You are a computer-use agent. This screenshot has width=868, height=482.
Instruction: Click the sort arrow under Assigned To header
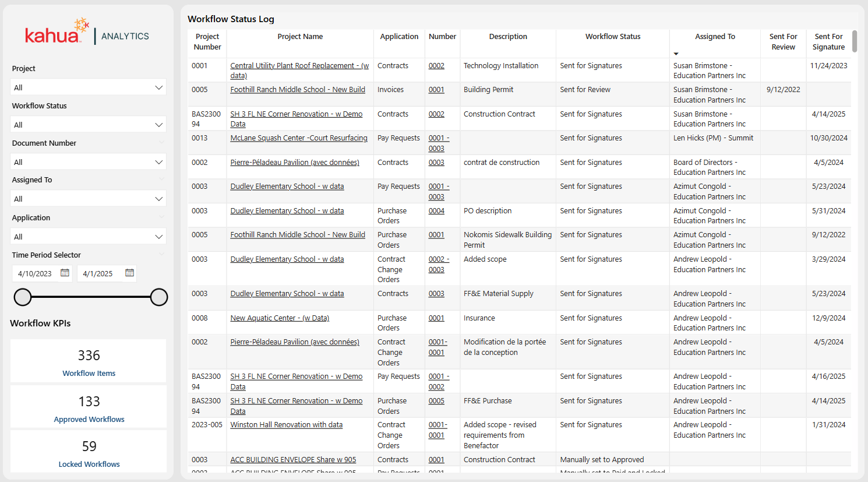pos(676,54)
